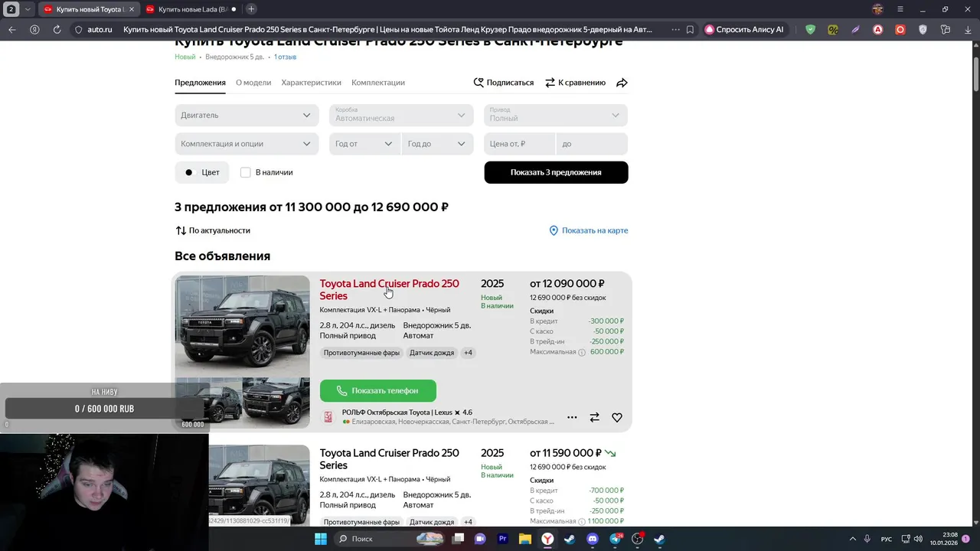Open the three-dot menu in the address bar
This screenshot has height=551, width=980.
(x=675, y=29)
